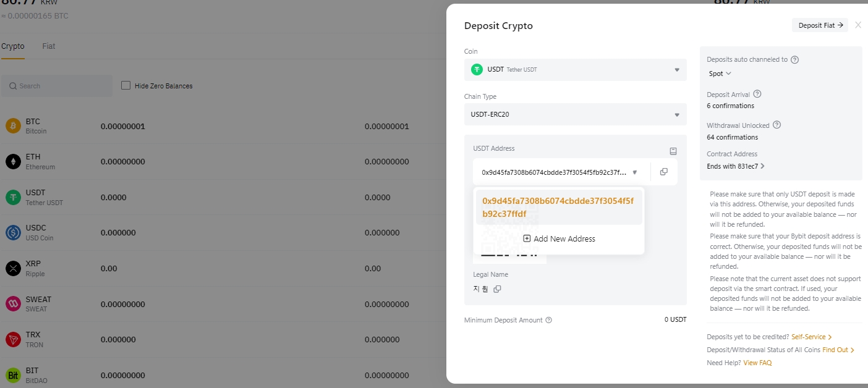Click the '≈ 0.00000165 BTC' text
Screen dimensions: 868x388
tap(35, 15)
